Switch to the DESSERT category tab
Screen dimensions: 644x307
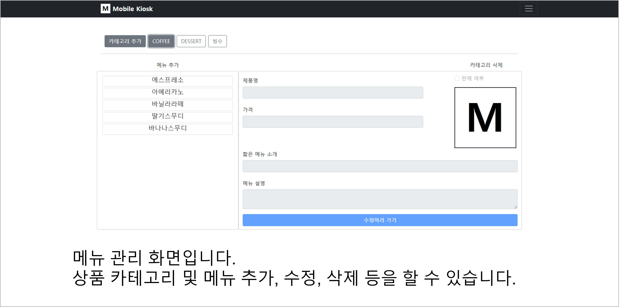point(191,41)
